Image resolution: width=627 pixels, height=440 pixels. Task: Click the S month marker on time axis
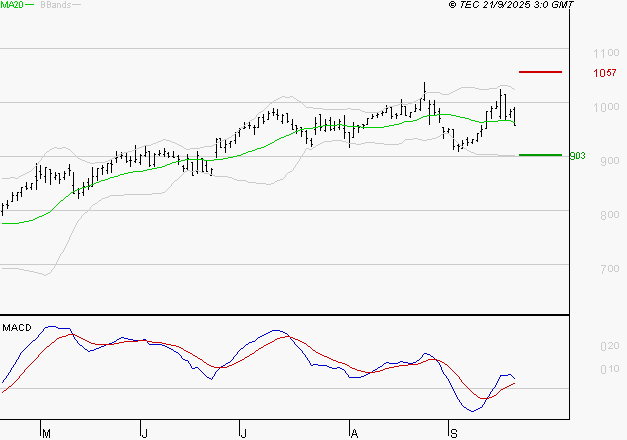pyautogui.click(x=453, y=434)
